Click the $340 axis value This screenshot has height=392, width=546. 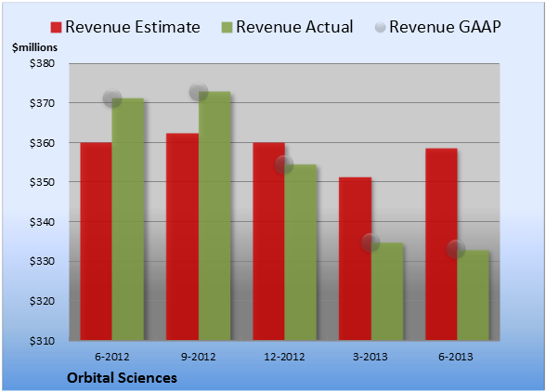(42, 222)
